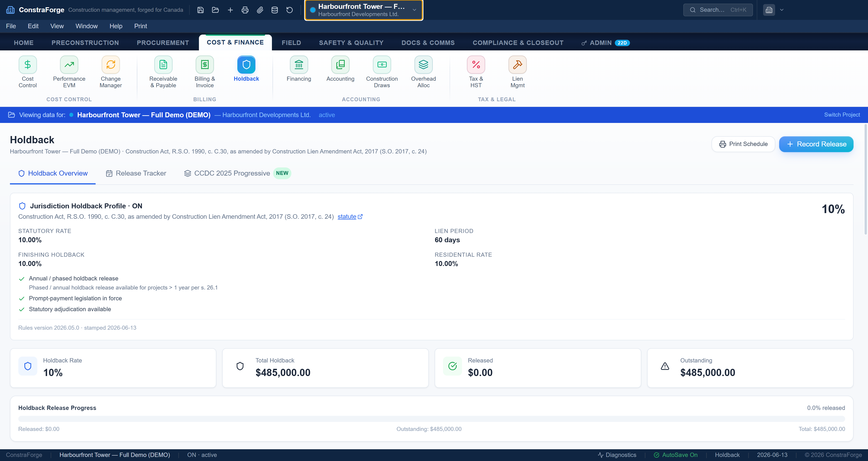This screenshot has width=868, height=461.
Task: Open Change Manager module
Action: (111, 72)
